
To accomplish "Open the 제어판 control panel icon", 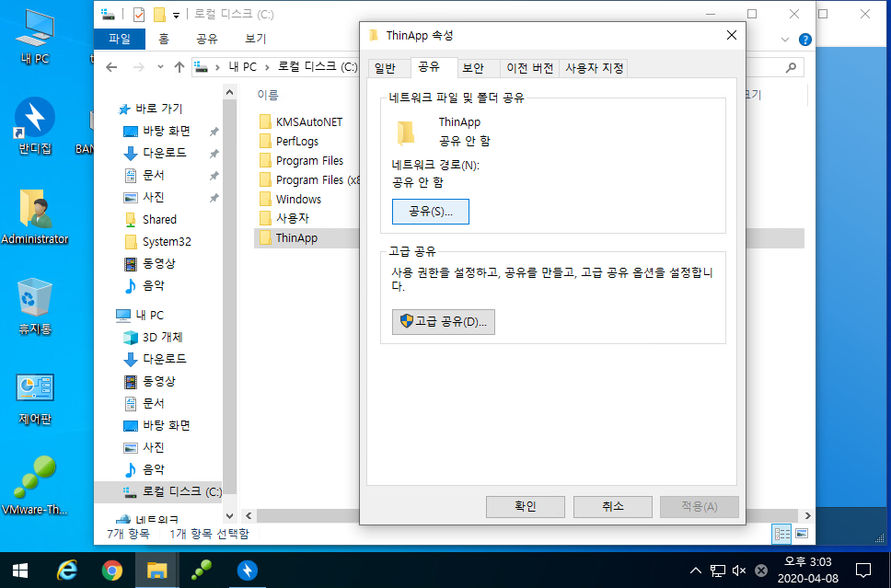I will (35, 399).
